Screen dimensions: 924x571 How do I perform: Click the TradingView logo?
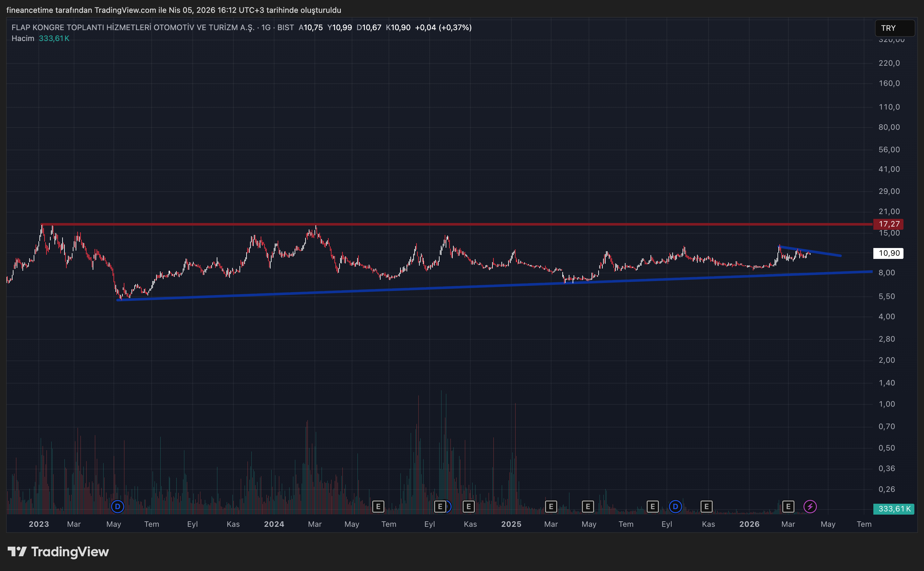(x=59, y=552)
